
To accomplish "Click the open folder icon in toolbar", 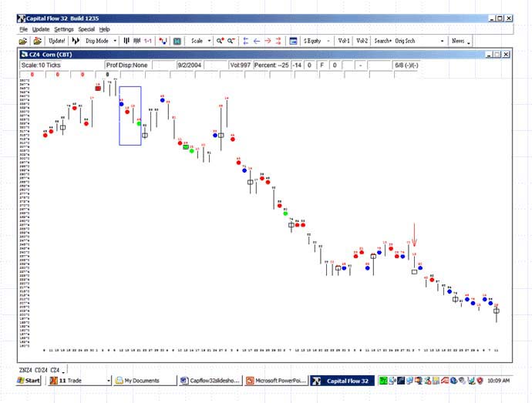I will click(x=23, y=40).
